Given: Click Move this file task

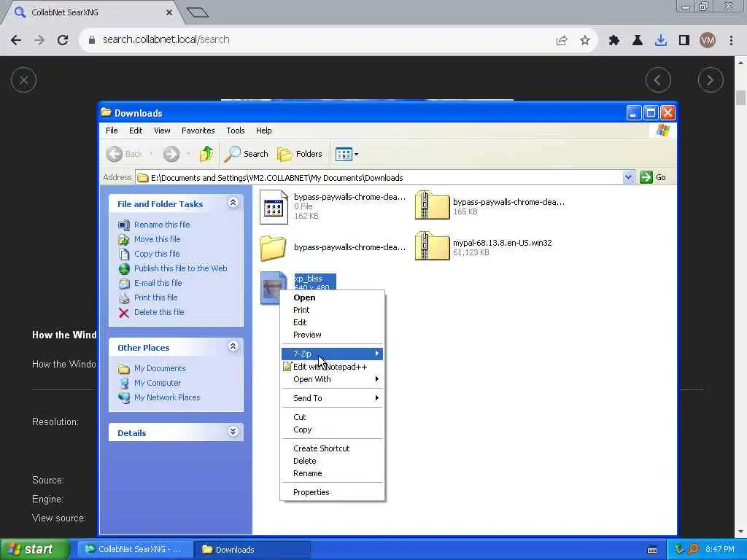Looking at the screenshot, I should [158, 239].
